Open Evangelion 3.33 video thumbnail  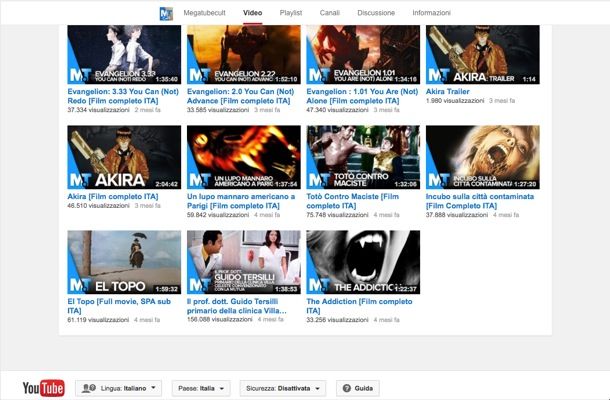(x=124, y=54)
